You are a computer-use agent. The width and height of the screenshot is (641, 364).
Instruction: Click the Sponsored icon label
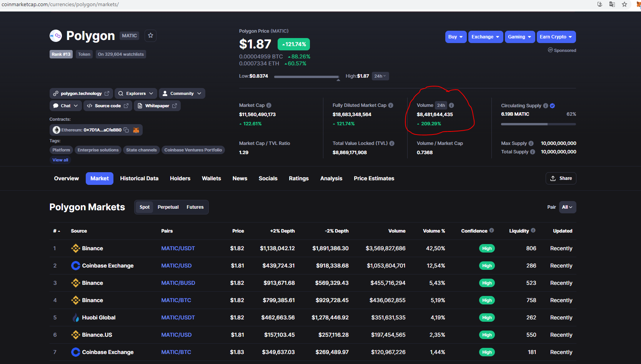562,50
